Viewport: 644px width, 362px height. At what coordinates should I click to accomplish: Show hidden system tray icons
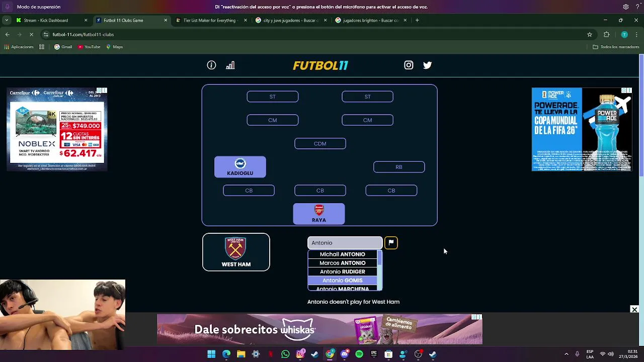coord(566,354)
